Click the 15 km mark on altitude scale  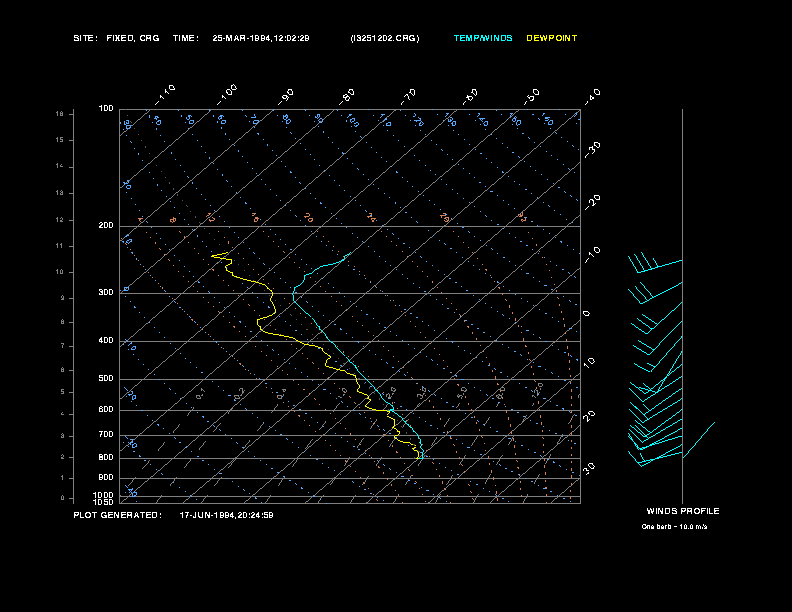coord(60,140)
